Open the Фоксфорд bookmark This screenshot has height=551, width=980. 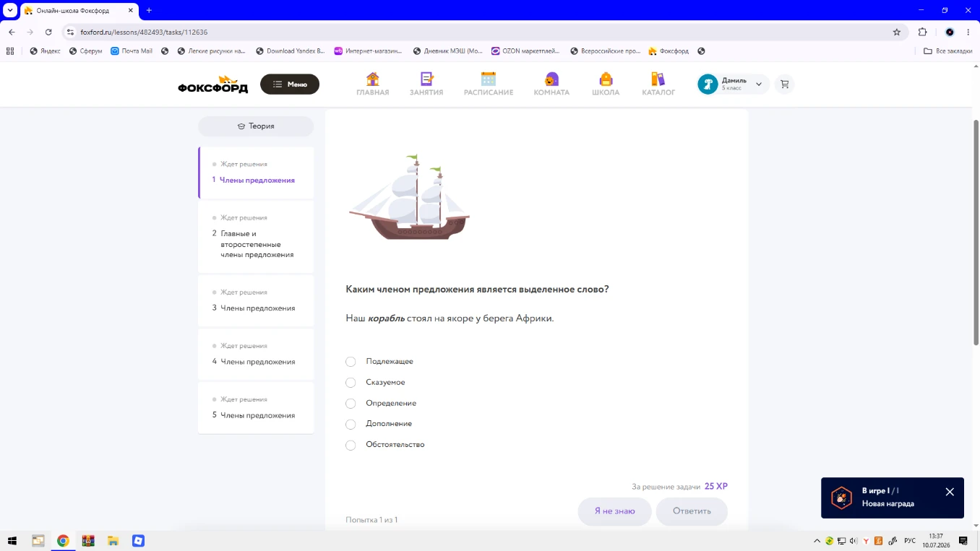click(x=669, y=51)
